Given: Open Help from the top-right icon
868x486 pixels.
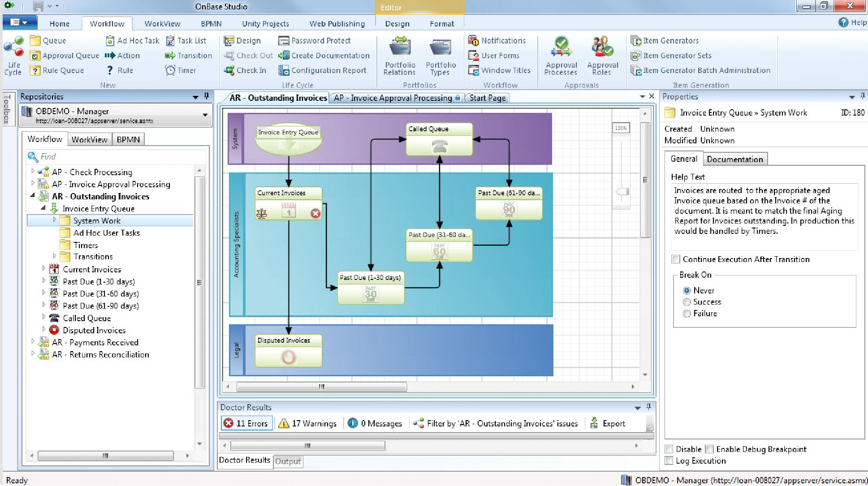Looking at the screenshot, I should (843, 22).
